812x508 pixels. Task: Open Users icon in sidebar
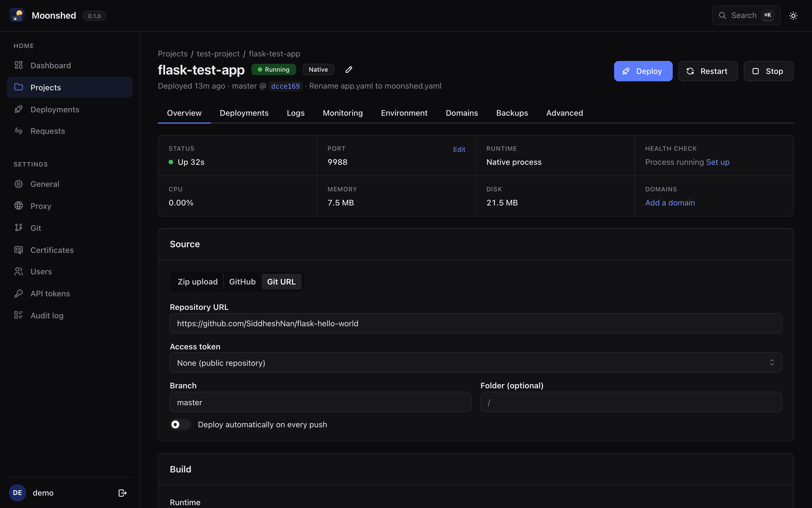[x=18, y=271]
